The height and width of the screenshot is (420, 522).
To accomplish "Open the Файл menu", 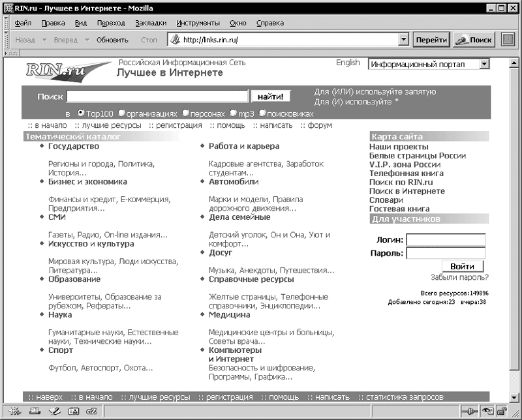I will (x=23, y=23).
